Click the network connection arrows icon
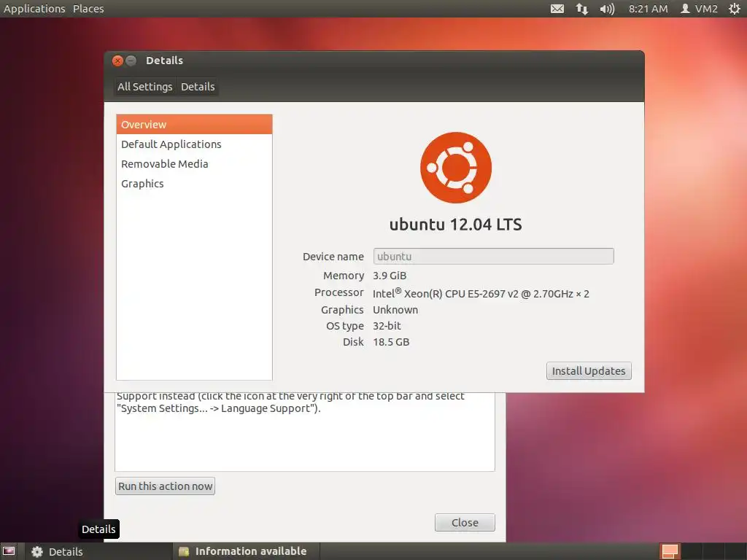 click(581, 9)
